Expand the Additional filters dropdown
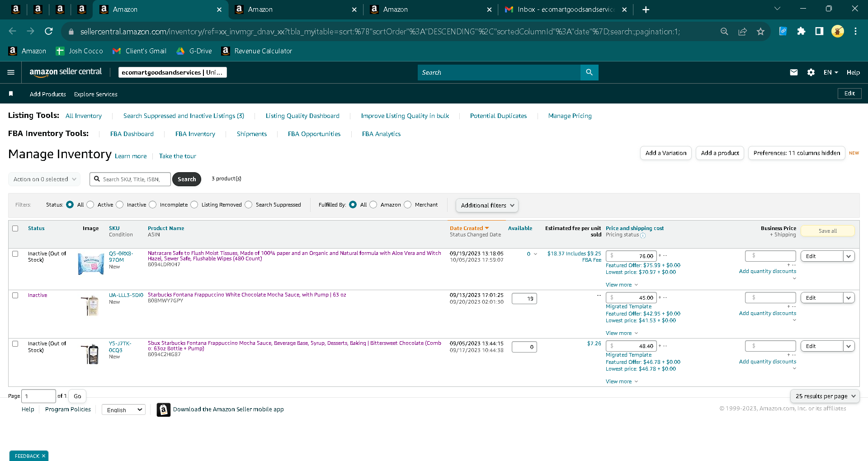The image size is (868, 461). tap(487, 205)
